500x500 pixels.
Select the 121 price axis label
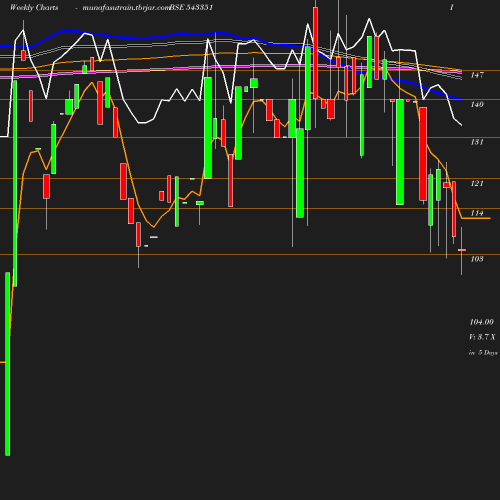point(477,183)
